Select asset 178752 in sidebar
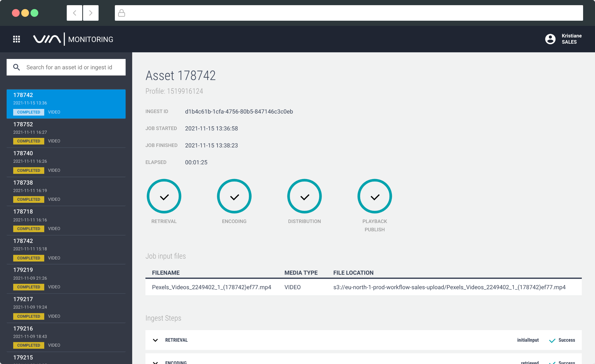This screenshot has width=595, height=364. [66, 132]
